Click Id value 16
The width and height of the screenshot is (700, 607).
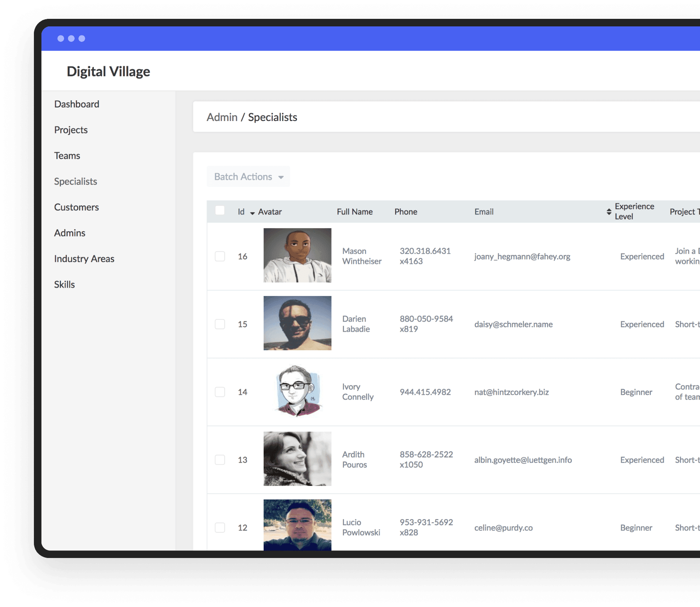pyautogui.click(x=242, y=256)
